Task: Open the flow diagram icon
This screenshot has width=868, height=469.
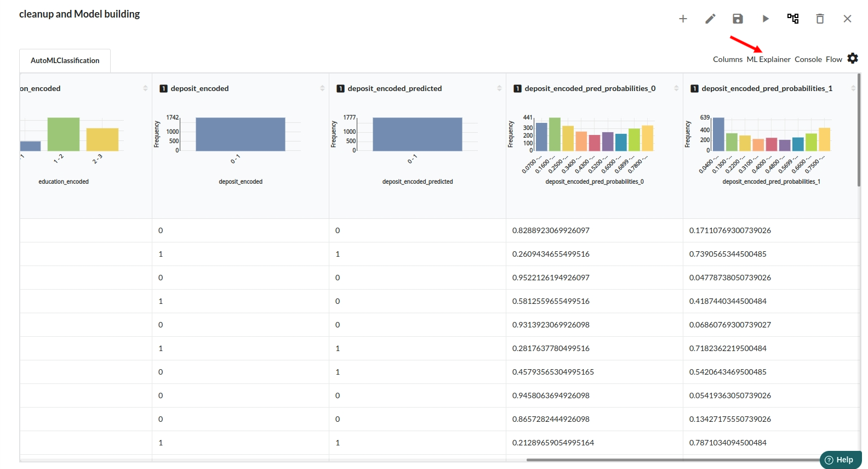Action: (793, 19)
